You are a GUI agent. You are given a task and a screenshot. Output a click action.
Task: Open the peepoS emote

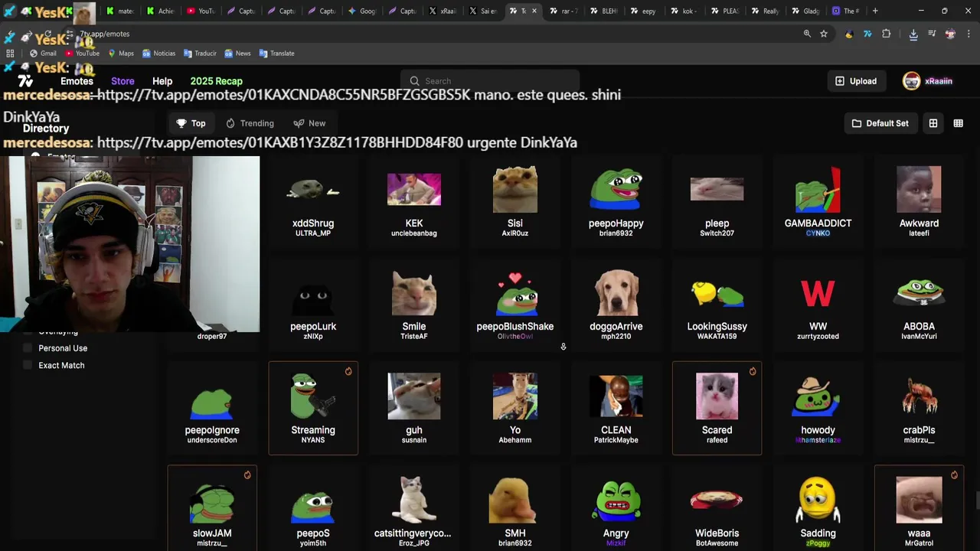tap(313, 508)
